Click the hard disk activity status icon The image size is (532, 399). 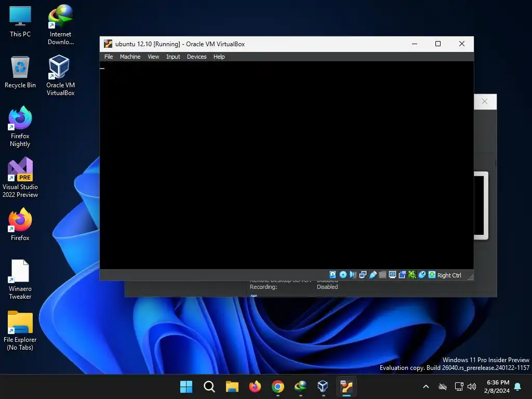(x=333, y=274)
